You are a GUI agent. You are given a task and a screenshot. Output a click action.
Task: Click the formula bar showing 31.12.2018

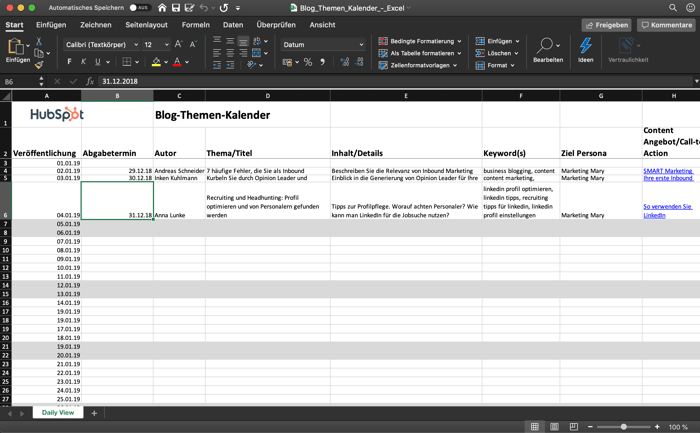coord(395,81)
